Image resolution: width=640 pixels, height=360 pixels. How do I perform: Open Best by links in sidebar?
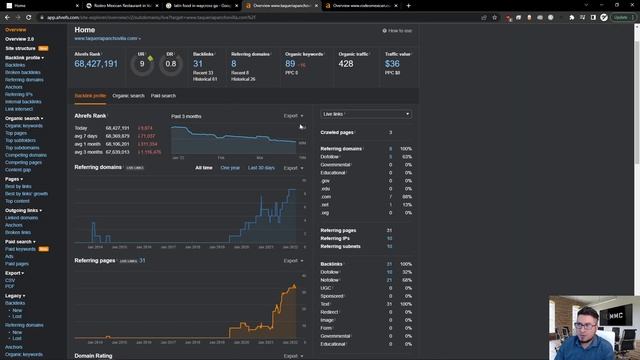coord(18,187)
